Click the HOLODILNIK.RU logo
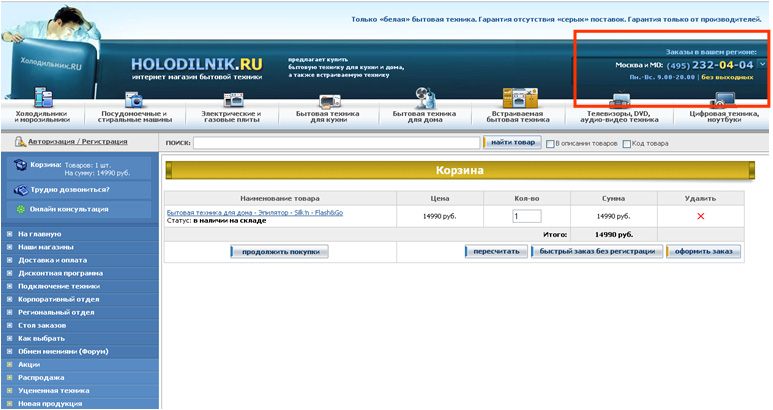 click(x=197, y=65)
